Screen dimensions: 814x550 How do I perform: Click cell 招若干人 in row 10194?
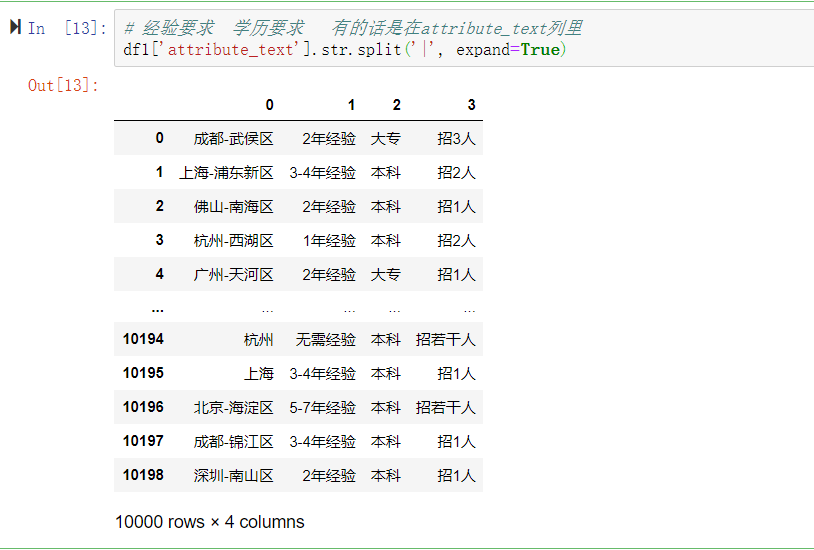[x=445, y=340]
